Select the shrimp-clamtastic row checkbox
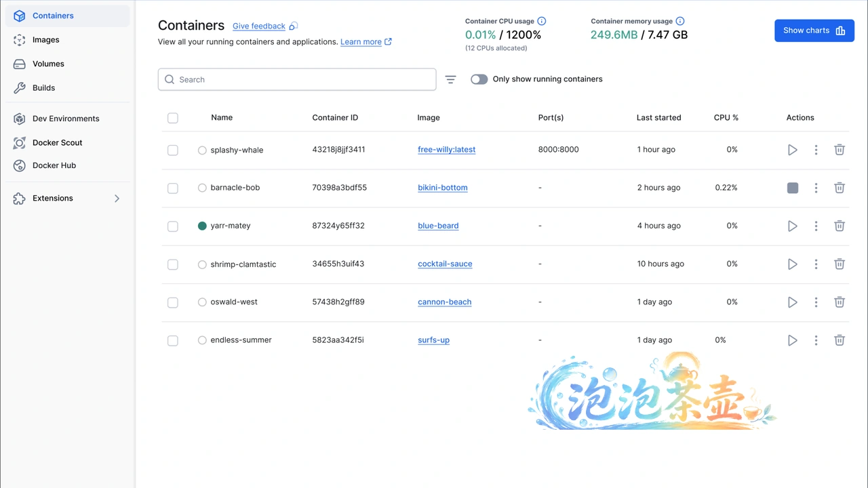Viewport: 868px width, 488px height. click(173, 264)
